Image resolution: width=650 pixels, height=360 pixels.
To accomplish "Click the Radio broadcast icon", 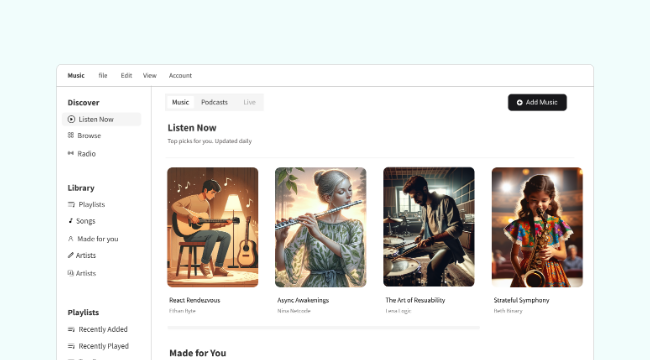I will coord(71,153).
